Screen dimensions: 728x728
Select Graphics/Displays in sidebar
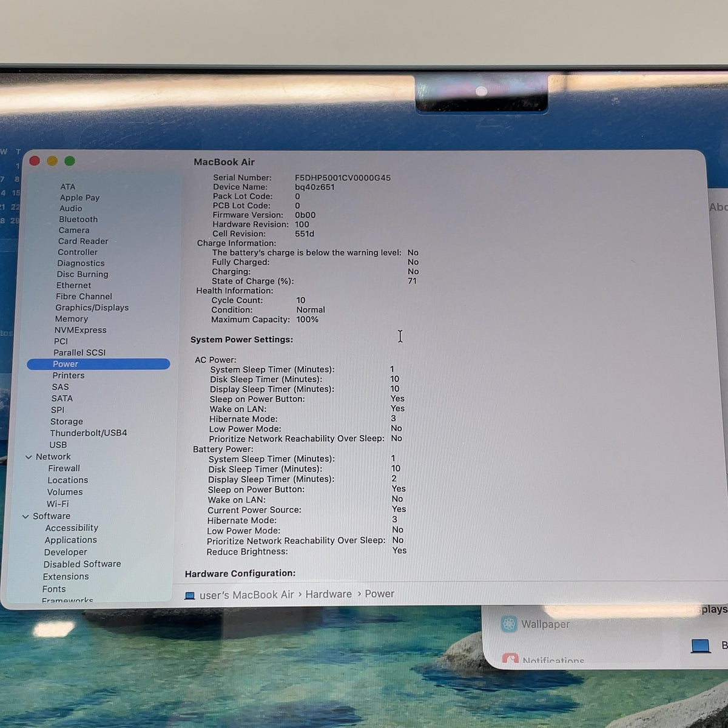click(x=92, y=308)
